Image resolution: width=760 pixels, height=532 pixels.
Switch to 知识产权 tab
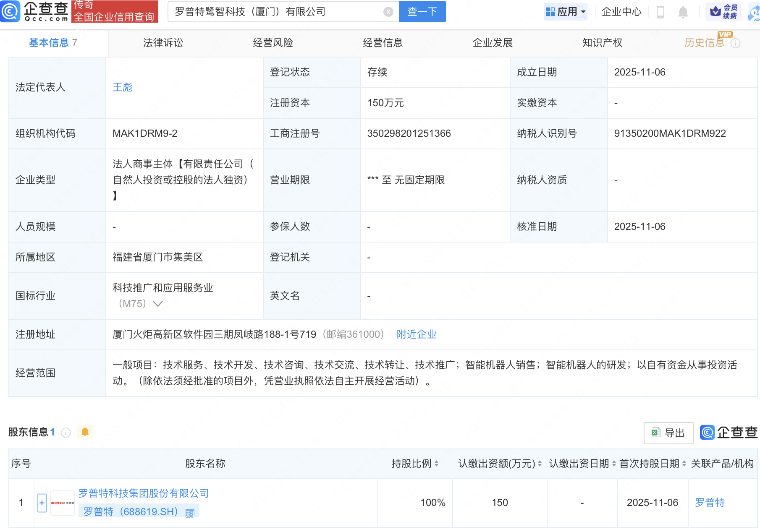point(602,43)
